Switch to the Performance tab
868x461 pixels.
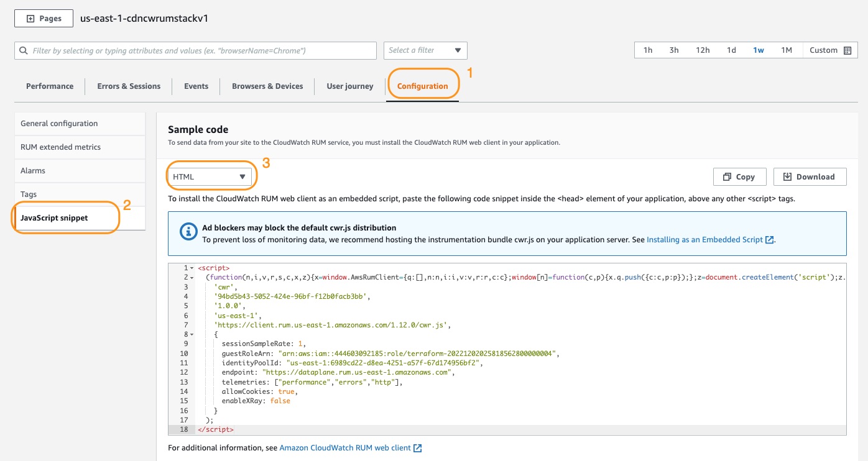[x=50, y=86]
